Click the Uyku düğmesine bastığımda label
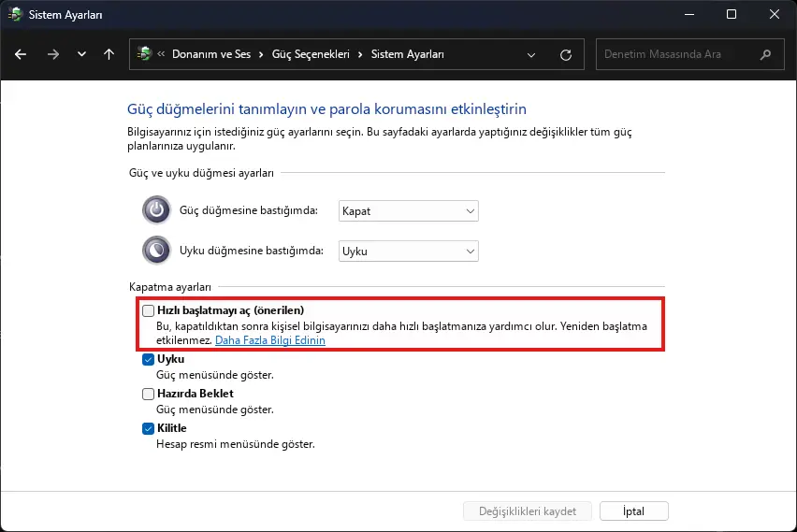This screenshot has width=797, height=532. [x=251, y=251]
